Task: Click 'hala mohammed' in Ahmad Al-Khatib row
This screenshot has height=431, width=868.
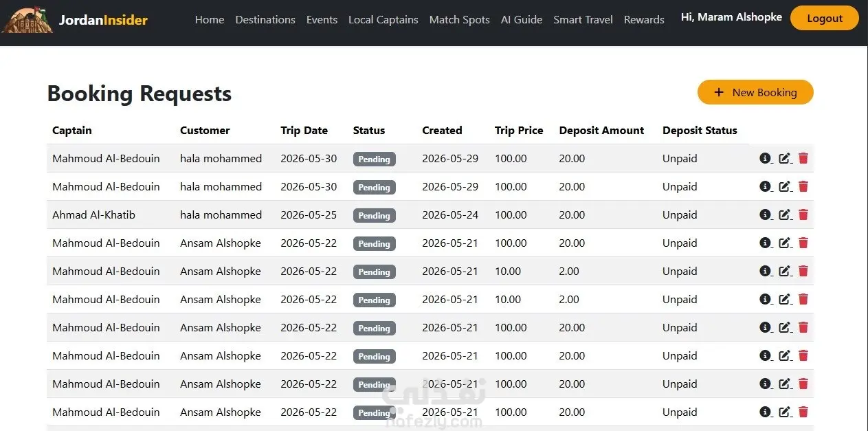Action: [x=221, y=214]
